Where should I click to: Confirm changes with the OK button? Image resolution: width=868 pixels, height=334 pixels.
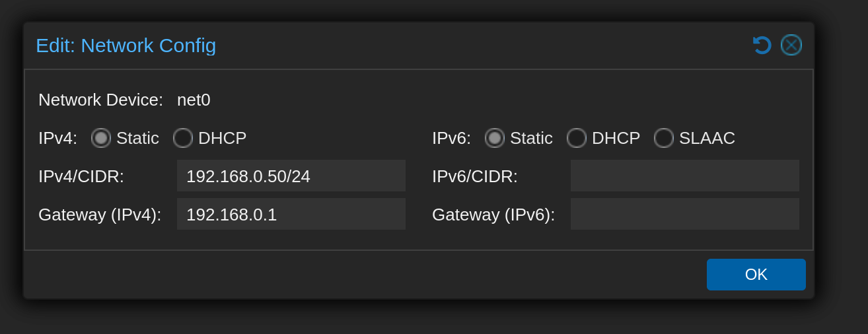756,275
